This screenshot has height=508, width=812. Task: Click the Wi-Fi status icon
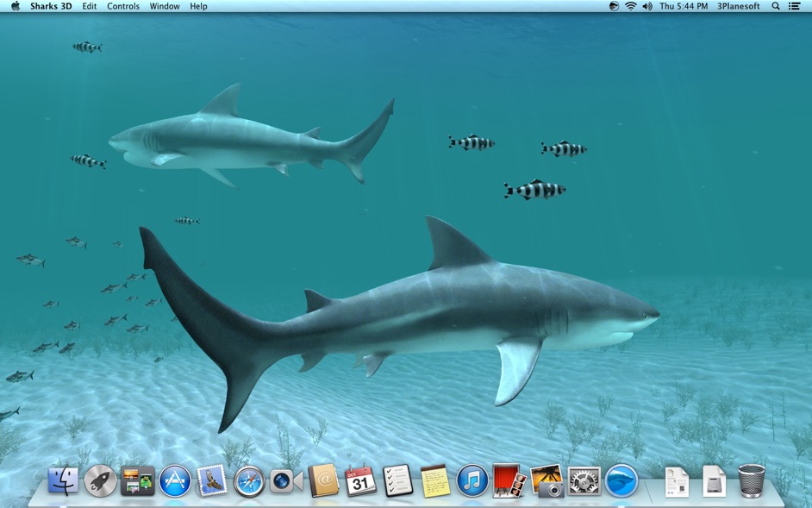630,6
